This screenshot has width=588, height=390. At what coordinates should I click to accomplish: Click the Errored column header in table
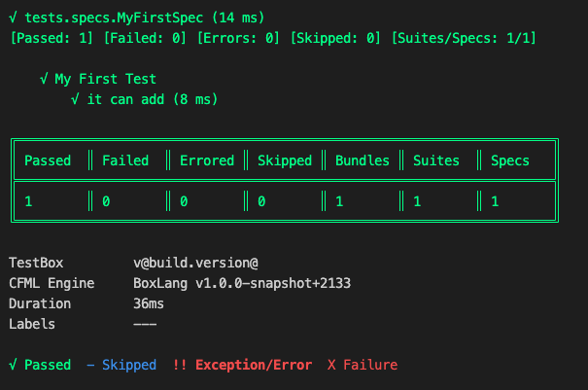click(x=207, y=160)
